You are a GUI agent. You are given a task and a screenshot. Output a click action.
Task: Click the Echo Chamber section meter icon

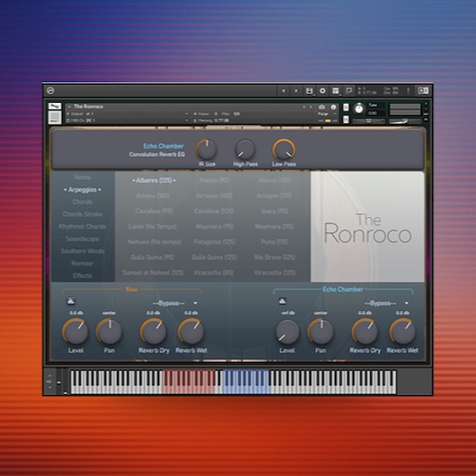(282, 301)
